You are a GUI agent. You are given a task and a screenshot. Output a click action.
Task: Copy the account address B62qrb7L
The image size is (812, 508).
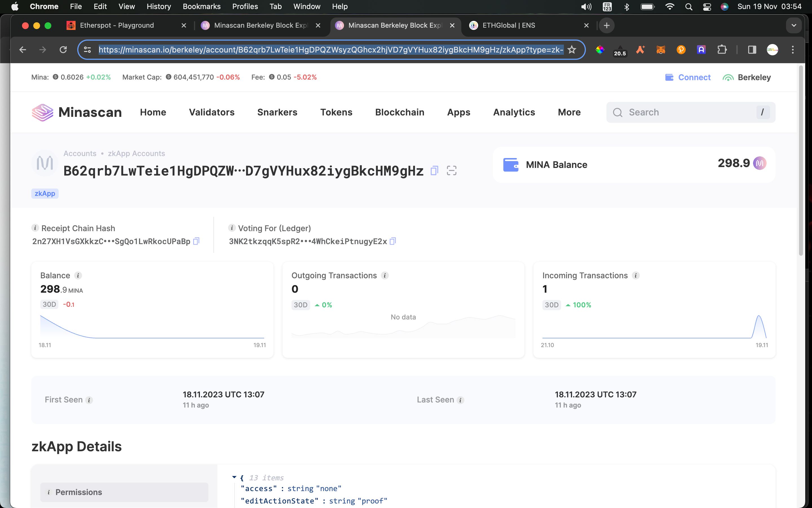(434, 171)
